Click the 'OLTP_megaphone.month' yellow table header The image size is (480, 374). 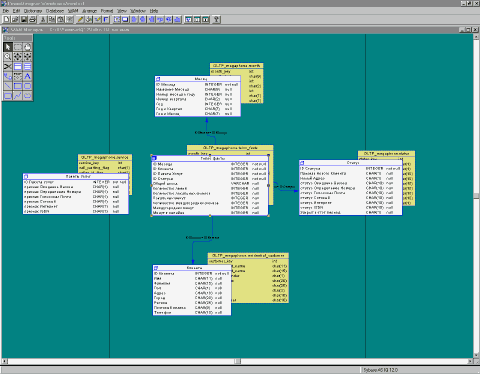click(x=237, y=66)
